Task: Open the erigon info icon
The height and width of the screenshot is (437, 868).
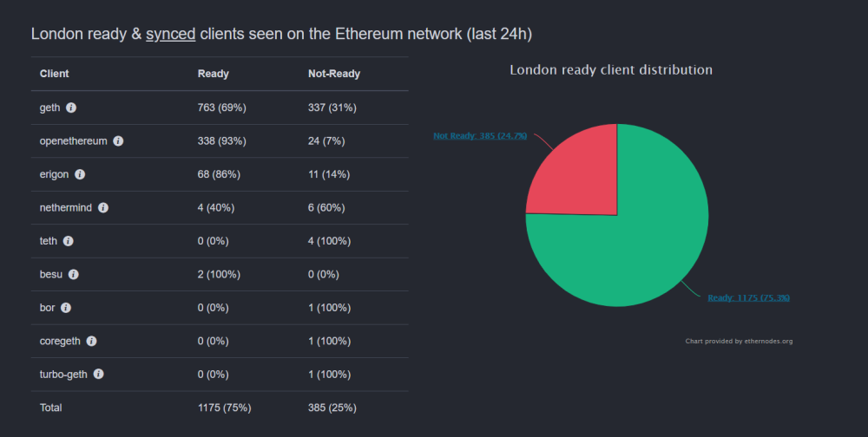Action: [x=80, y=174]
